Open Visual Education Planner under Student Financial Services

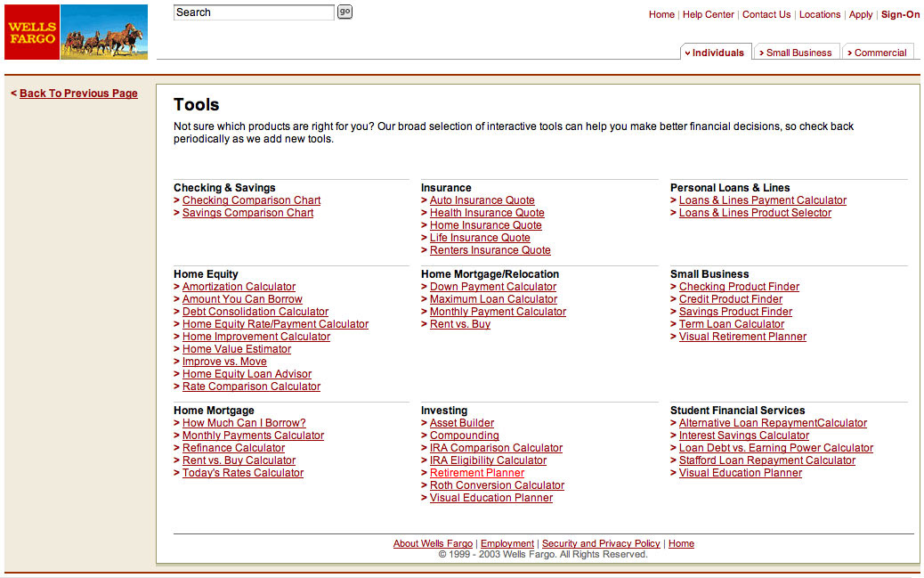(740, 472)
